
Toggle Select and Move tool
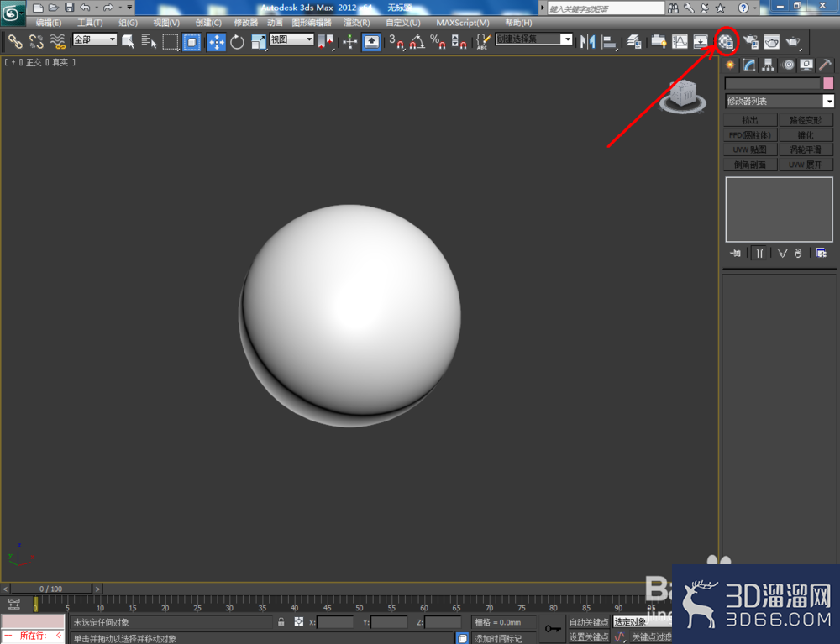(217, 41)
